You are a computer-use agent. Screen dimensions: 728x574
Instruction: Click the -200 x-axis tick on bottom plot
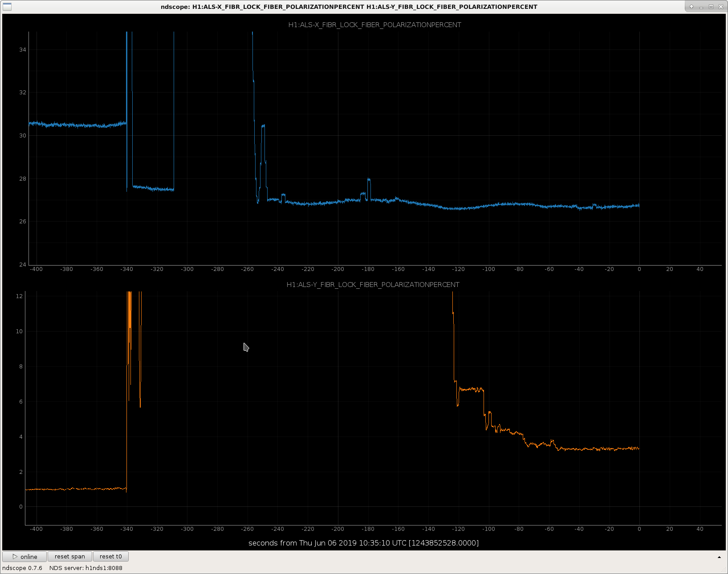pyautogui.click(x=338, y=529)
